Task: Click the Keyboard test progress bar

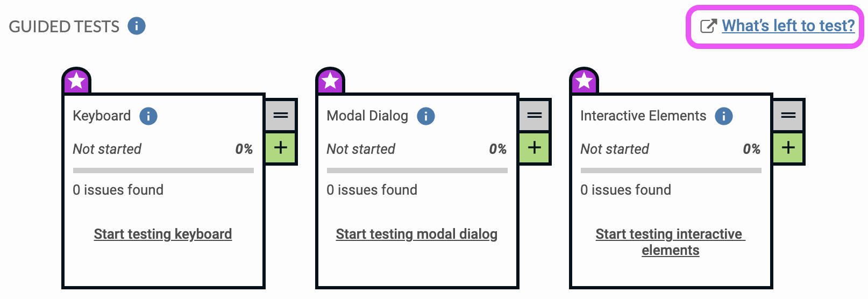Action: 163,170
